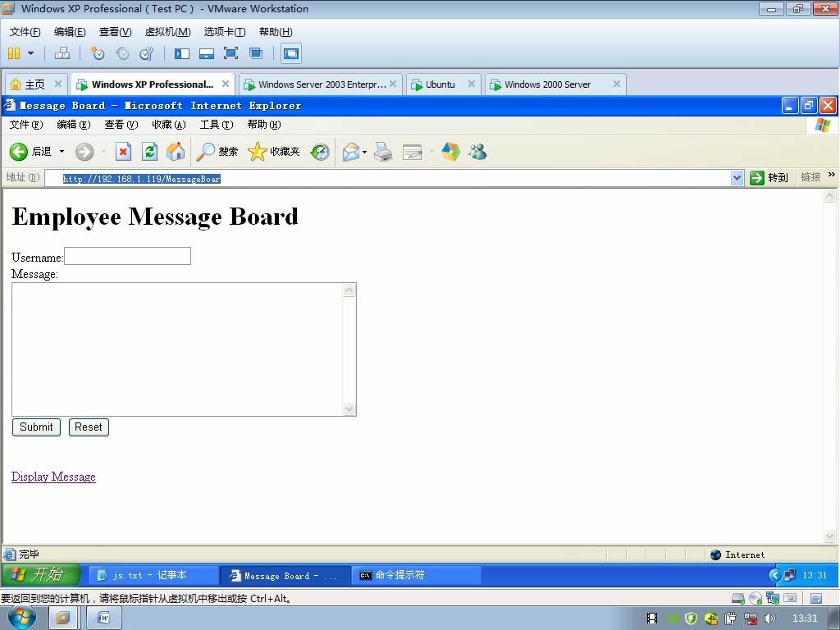Click the host taskbar volume speaker icon
Viewport: 840px width, 630px height.
pos(769,619)
